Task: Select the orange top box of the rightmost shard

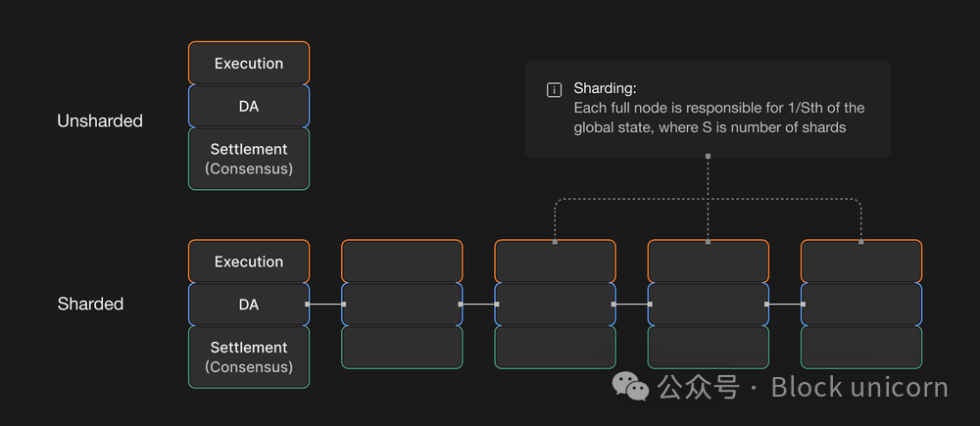Action: click(x=861, y=261)
